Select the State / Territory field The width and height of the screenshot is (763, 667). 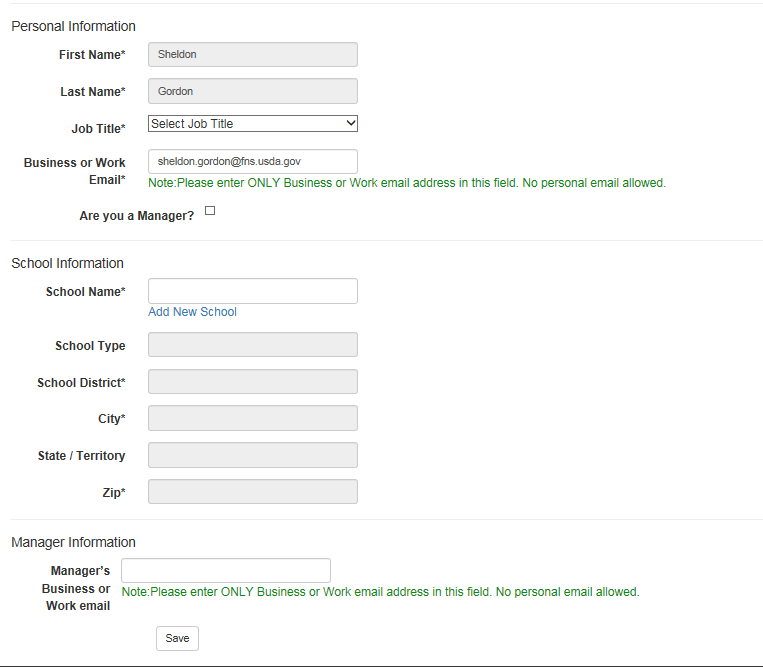252,455
